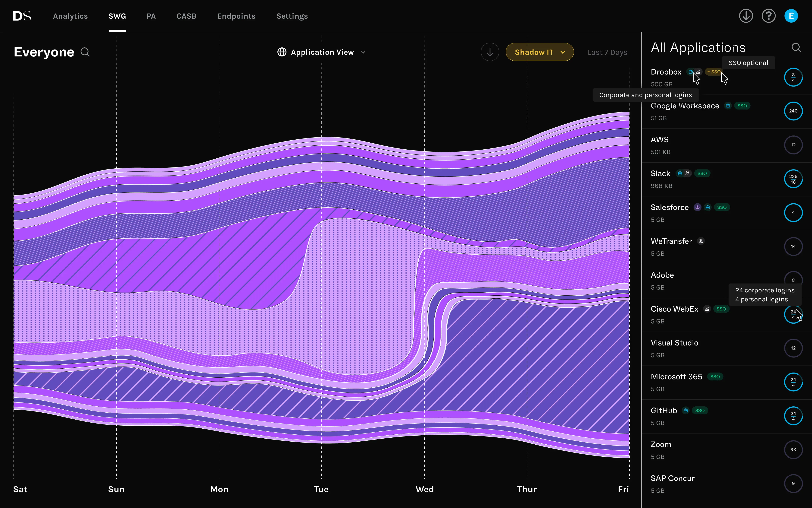Select the WeTransfer application name
Image resolution: width=812 pixels, height=508 pixels.
pos(671,241)
